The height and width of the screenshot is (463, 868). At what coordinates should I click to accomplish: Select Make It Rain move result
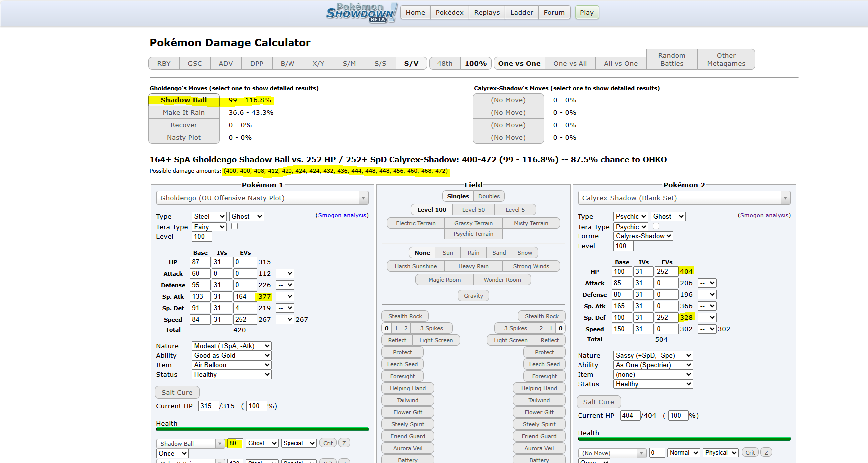[184, 113]
